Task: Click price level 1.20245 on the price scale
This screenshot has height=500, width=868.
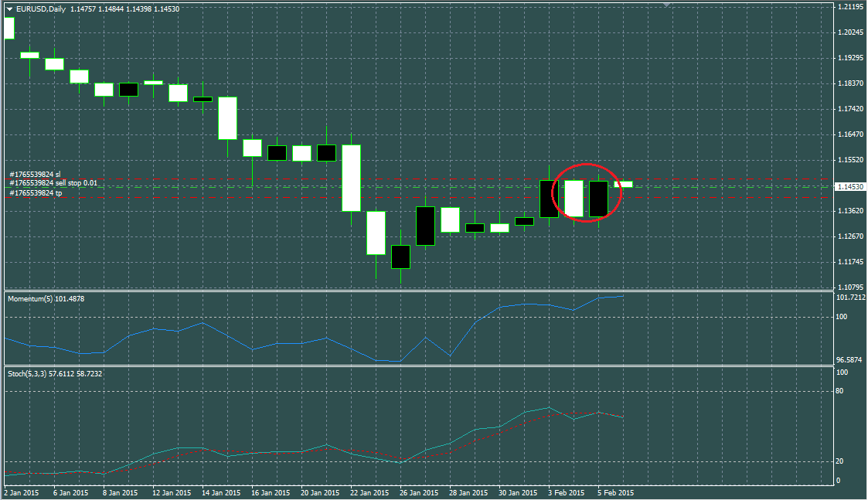Action: 851,32
